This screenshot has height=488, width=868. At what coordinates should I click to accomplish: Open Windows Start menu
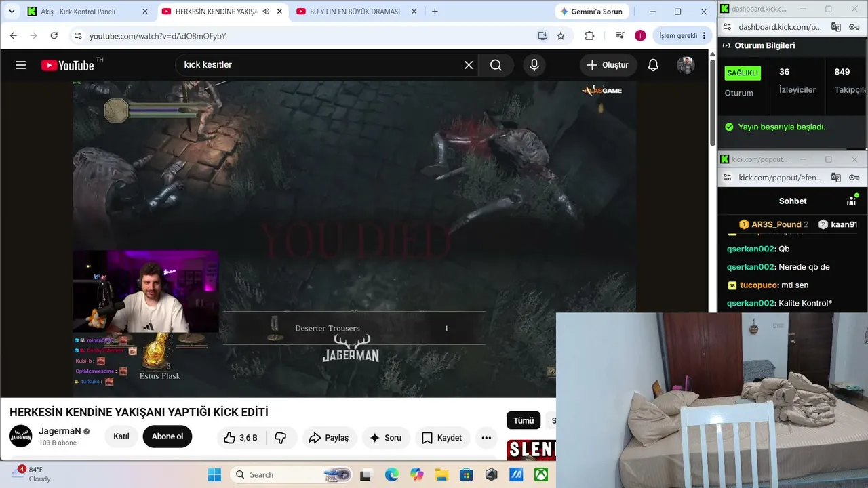pos(214,474)
